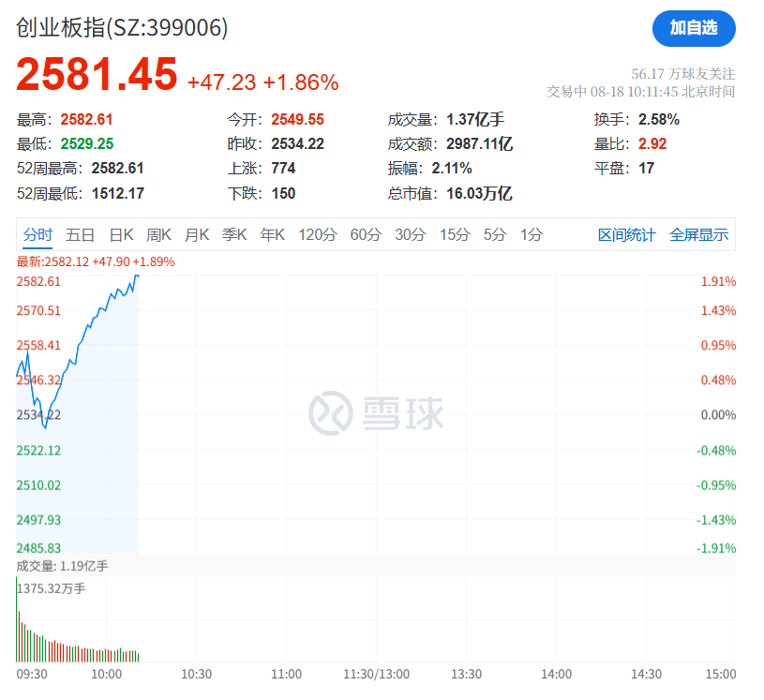Click the 下跌 count 150
Viewport: 764px width, 700px height.
pos(283,193)
